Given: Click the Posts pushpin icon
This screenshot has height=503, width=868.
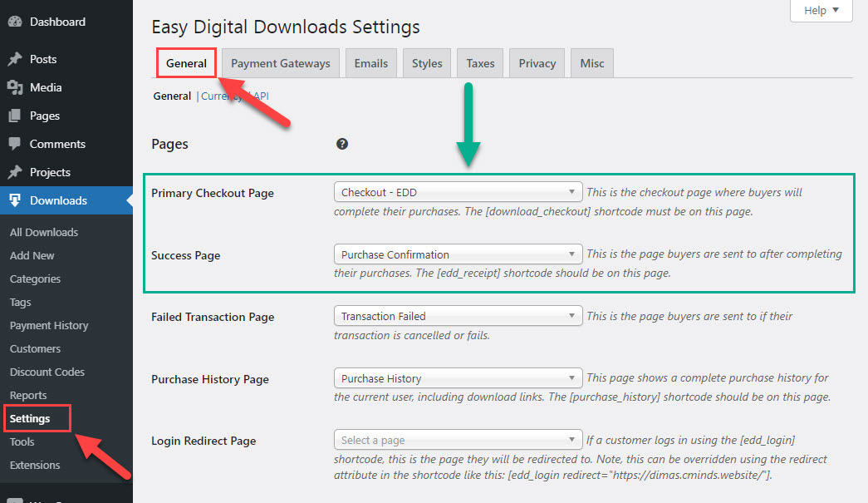Looking at the screenshot, I should tap(15, 59).
